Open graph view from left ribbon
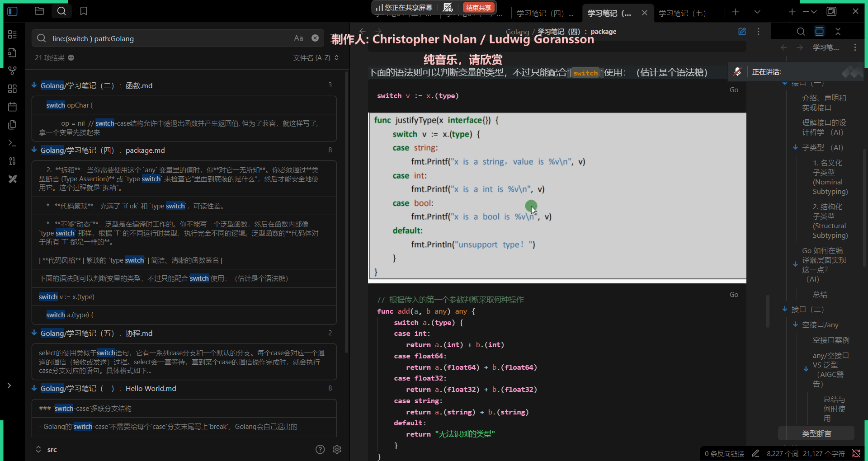868x461 pixels. pyautogui.click(x=13, y=71)
